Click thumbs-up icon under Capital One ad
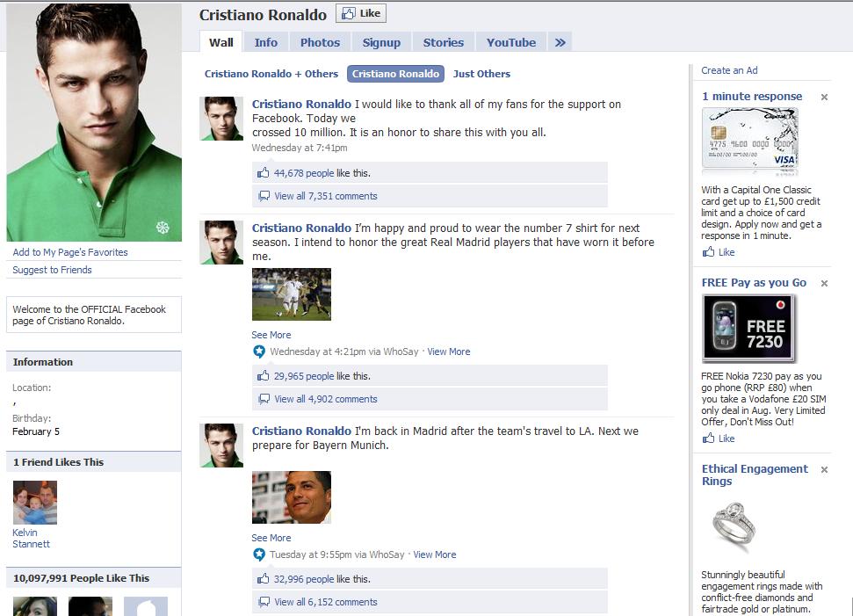Screen dimensions: 853x616 pyautogui.click(x=708, y=251)
